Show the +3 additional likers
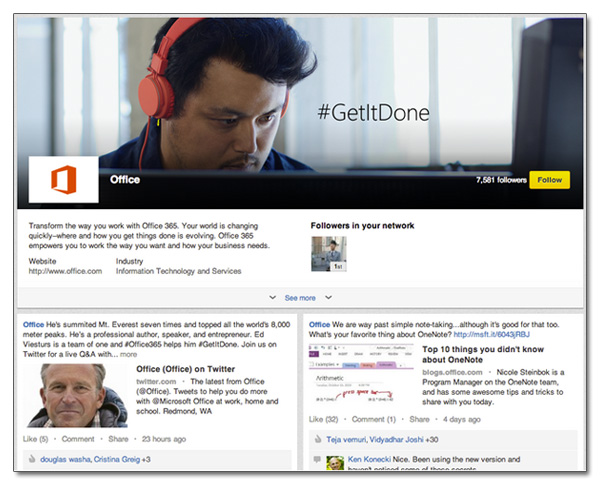Viewport: 600px width, 485px height. click(146, 459)
